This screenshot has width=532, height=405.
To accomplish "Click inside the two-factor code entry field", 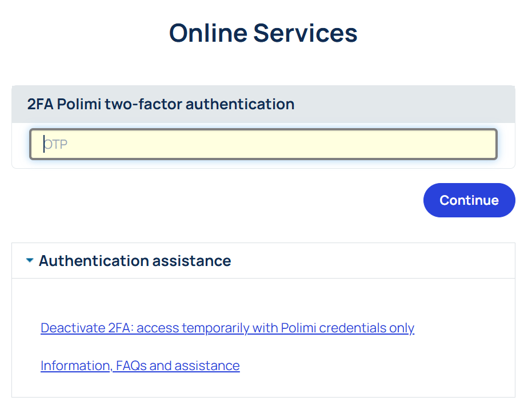I will 263,144.
